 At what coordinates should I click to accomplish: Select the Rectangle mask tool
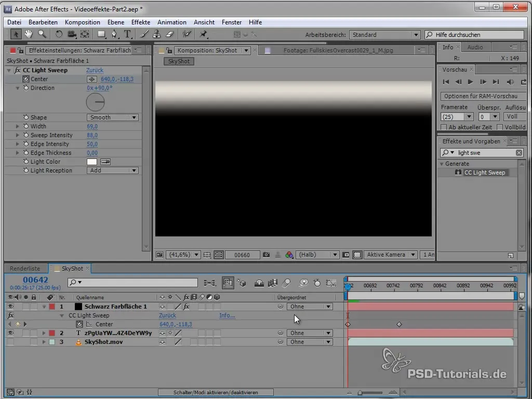(101, 34)
